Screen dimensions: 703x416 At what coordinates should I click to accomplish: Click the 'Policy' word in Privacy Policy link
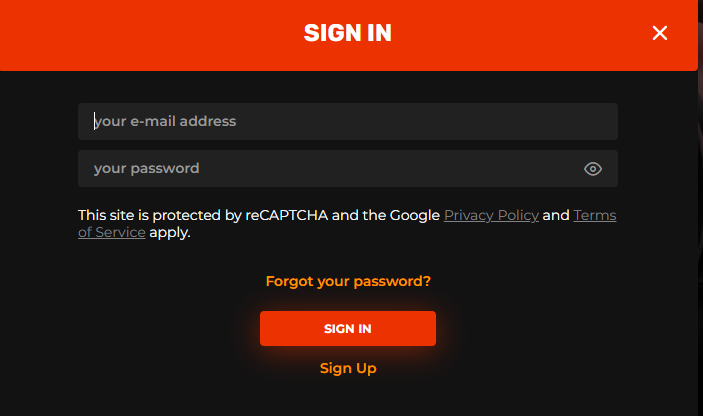(518, 216)
